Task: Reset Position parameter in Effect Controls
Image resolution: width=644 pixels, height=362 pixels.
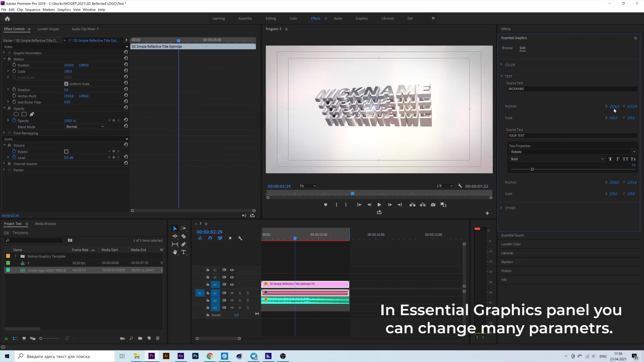Action: (x=126, y=64)
